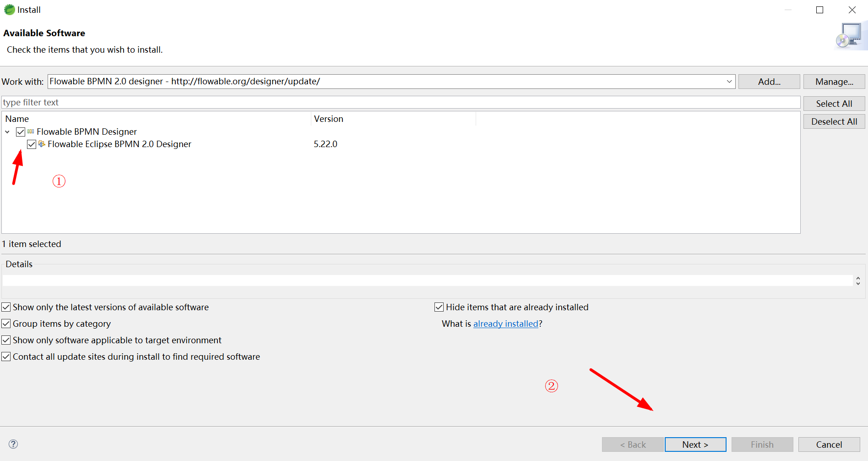Toggle Flowable Eclipse BPMN 2.0 Designer checkbox
868x461 pixels.
(32, 144)
